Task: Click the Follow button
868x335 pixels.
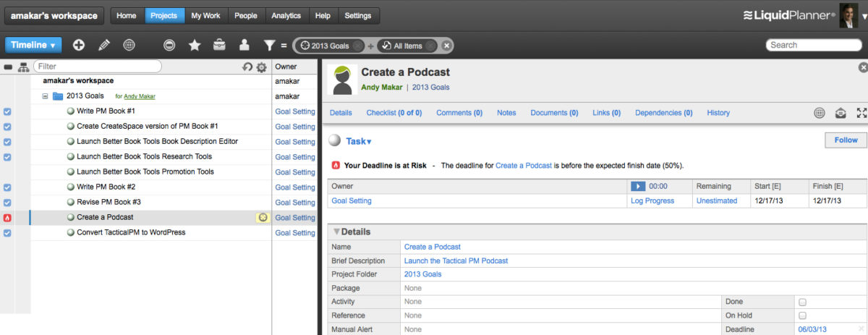Action: click(846, 140)
